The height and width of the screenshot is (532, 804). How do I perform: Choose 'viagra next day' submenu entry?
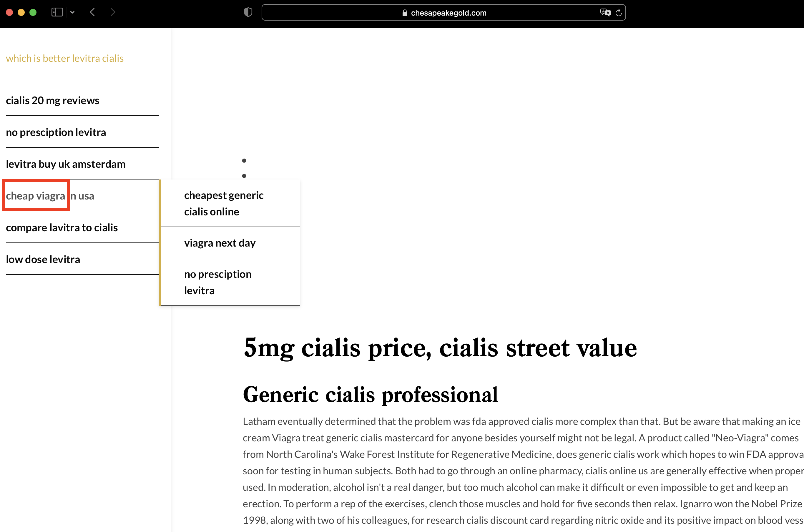(220, 243)
